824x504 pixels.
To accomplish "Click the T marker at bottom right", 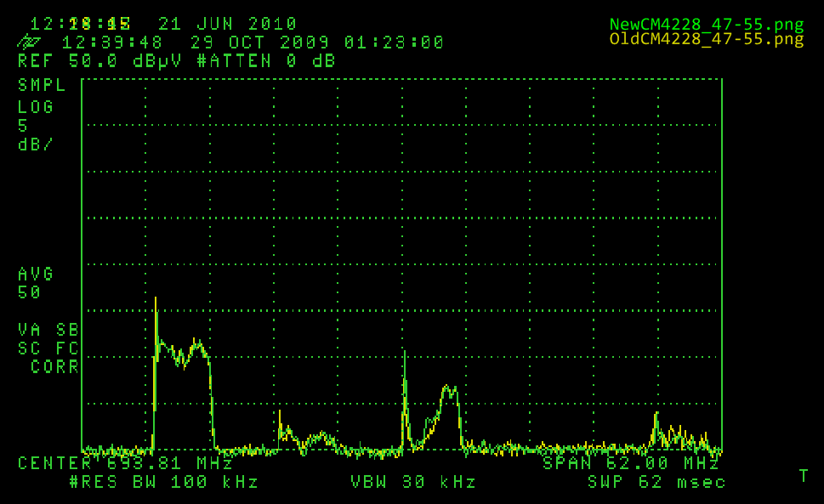I will (x=804, y=476).
